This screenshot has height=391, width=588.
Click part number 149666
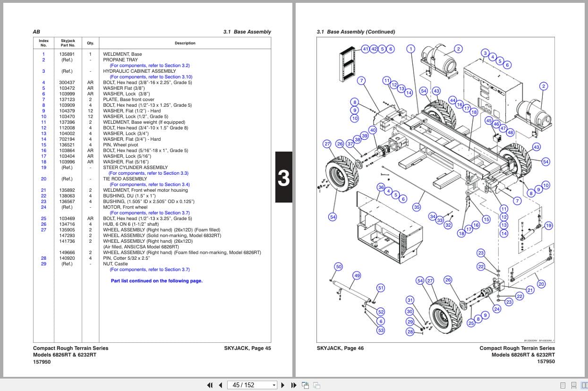67,253
